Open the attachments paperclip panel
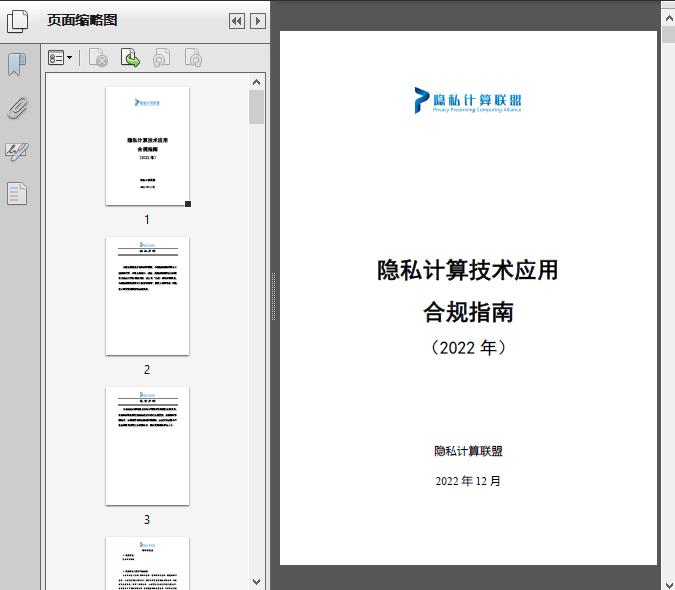 (x=18, y=108)
